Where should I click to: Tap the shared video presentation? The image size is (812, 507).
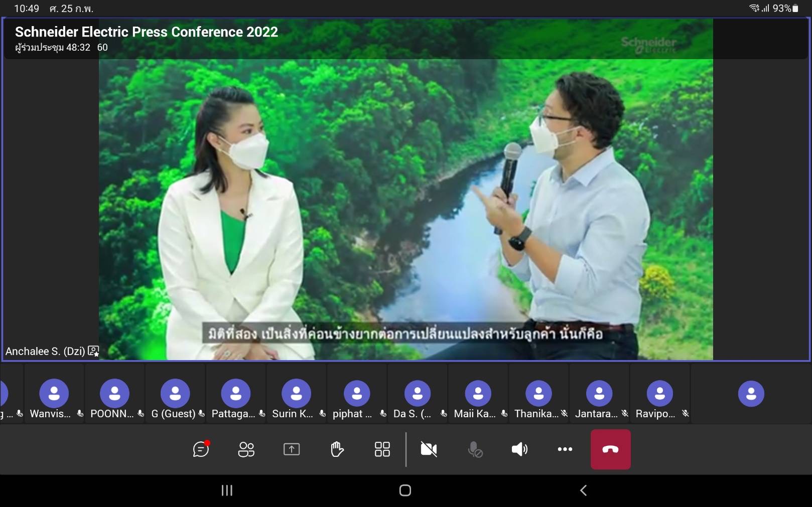pos(405,190)
